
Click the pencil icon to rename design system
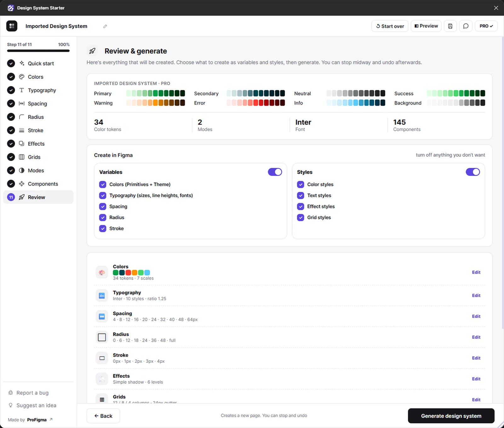tap(105, 26)
